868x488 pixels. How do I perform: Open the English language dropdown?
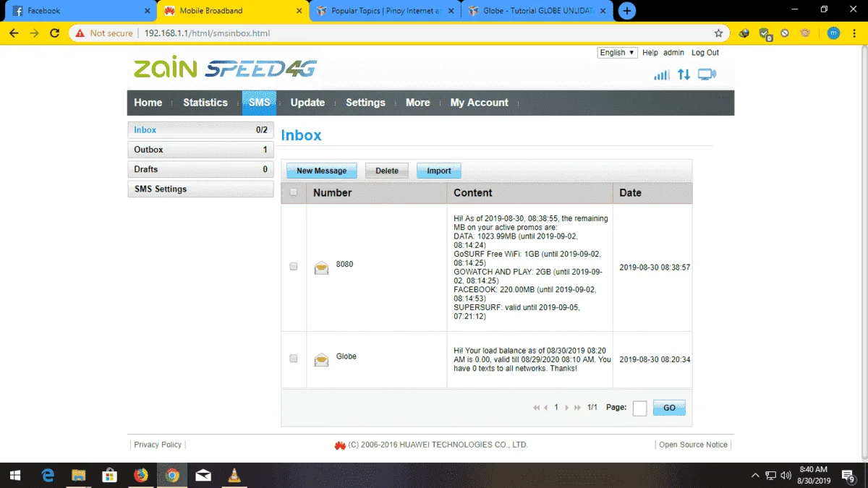coord(618,53)
